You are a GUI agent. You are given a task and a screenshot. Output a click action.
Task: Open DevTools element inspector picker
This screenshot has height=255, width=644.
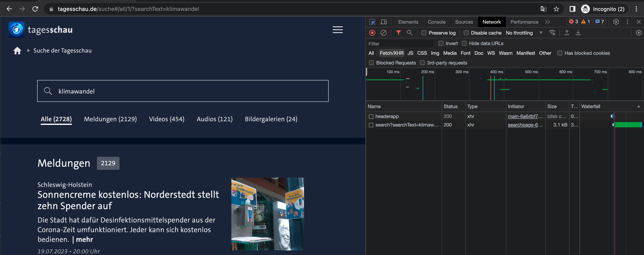point(372,22)
